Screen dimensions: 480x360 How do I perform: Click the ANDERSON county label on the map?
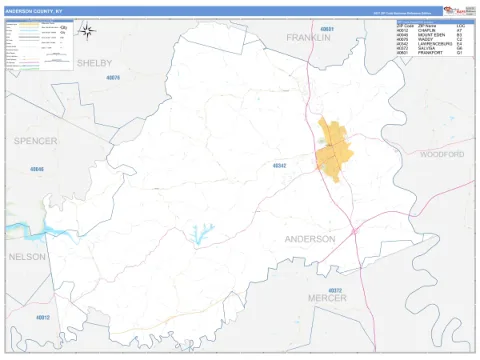[310, 239]
